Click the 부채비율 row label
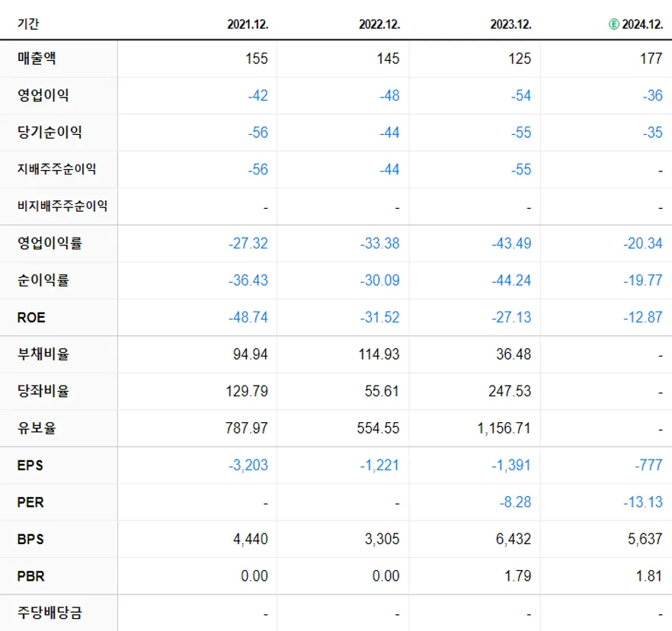Image resolution: width=672 pixels, height=631 pixels. [43, 354]
